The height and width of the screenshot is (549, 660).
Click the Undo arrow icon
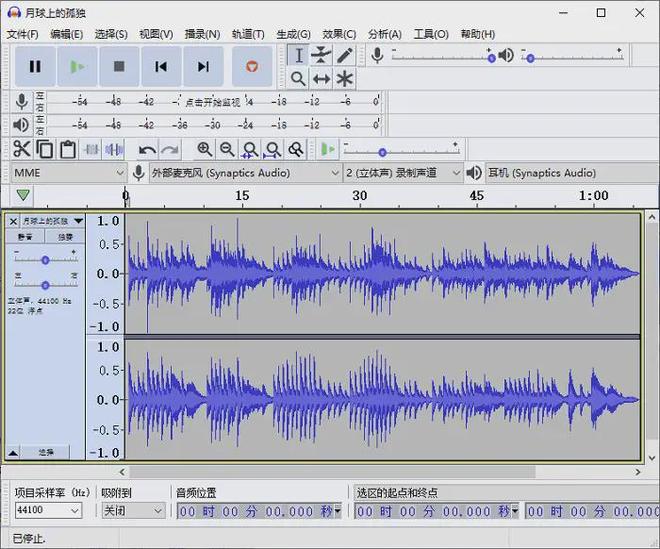[x=147, y=149]
